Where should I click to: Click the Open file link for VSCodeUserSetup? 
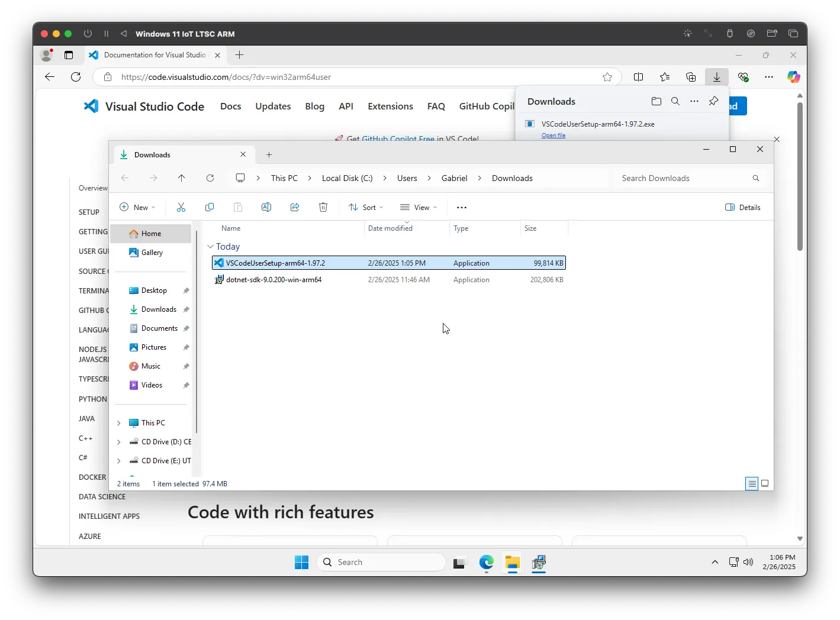(x=553, y=135)
